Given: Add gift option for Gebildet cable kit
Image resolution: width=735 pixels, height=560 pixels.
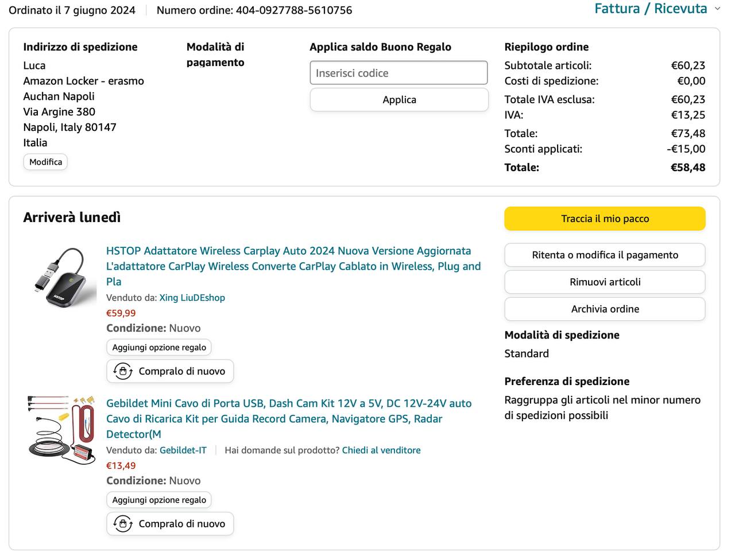Looking at the screenshot, I should coord(159,500).
